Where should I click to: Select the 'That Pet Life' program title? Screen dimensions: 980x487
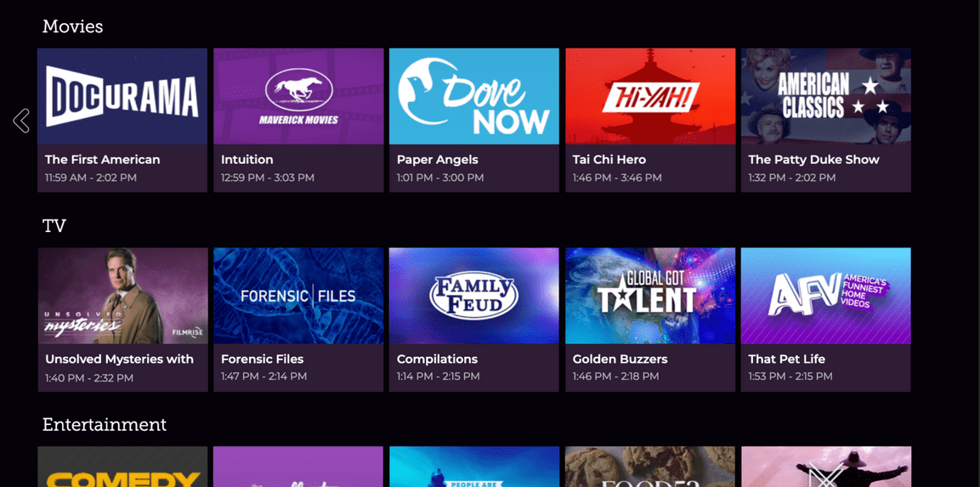tap(787, 360)
